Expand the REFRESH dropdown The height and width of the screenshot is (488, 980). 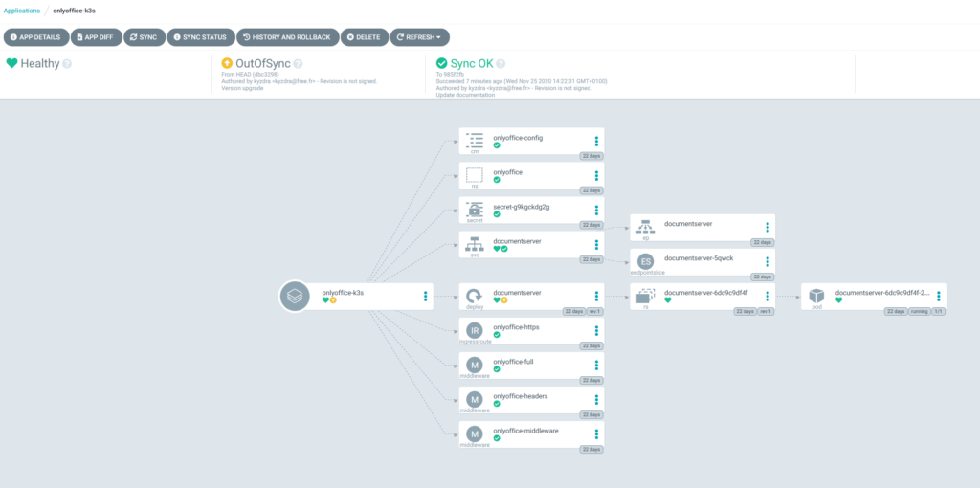pyautogui.click(x=420, y=37)
